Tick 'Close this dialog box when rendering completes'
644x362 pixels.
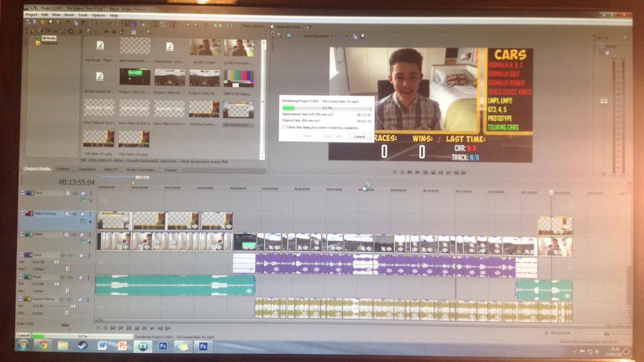click(284, 128)
